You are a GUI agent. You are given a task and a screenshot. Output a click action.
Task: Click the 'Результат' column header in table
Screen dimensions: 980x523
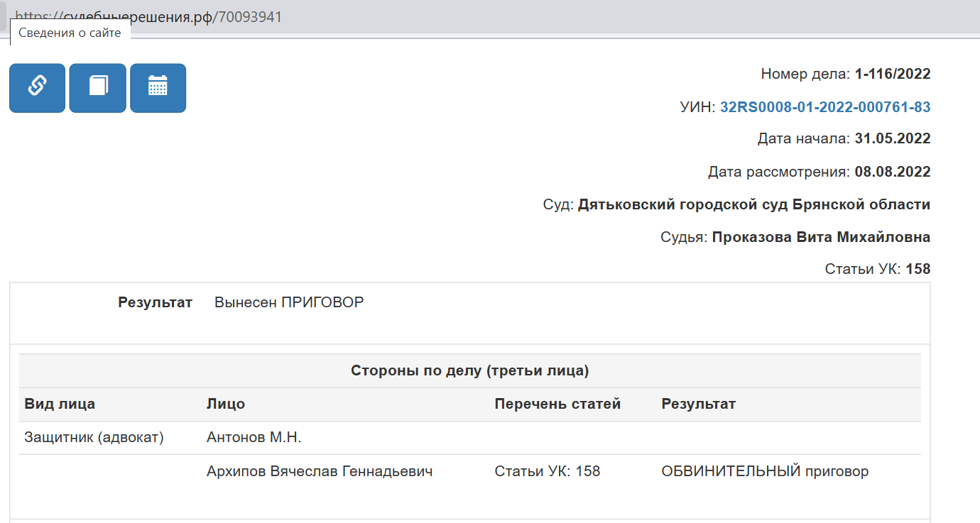point(699,404)
